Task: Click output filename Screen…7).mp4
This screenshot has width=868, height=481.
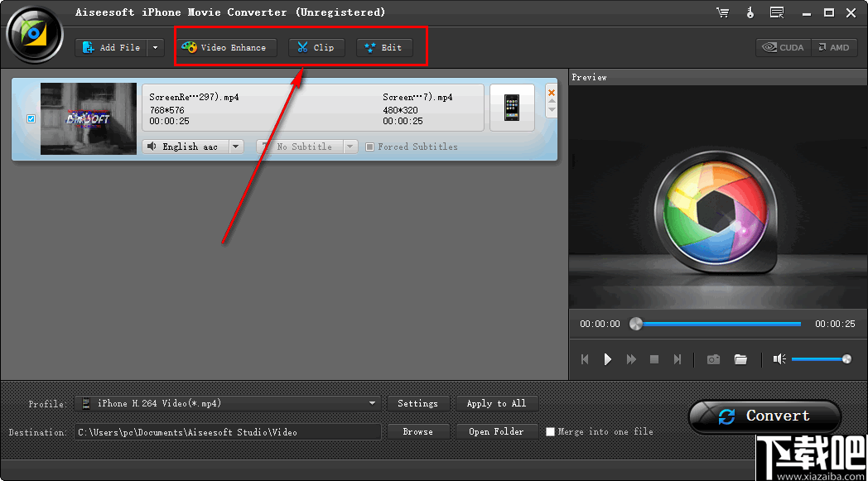Action: coord(417,97)
